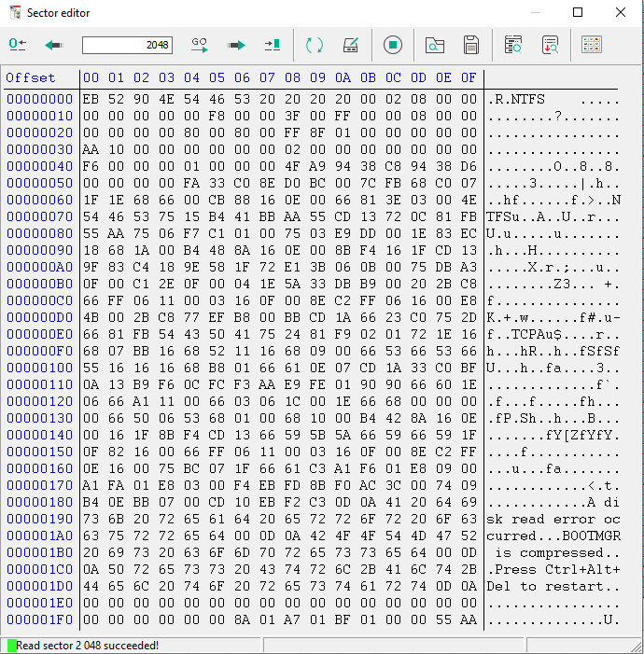644x654 pixels.
Task: Click the window resize grip in the status bar
Action: tap(637, 647)
